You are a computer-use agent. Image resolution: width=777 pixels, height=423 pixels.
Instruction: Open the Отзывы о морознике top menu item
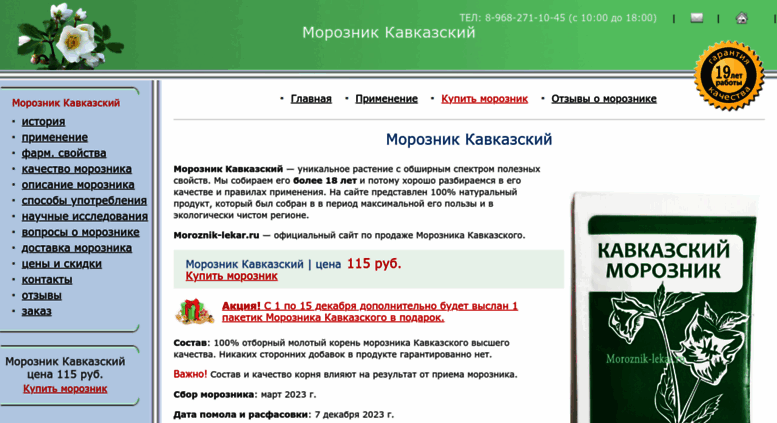(604, 99)
